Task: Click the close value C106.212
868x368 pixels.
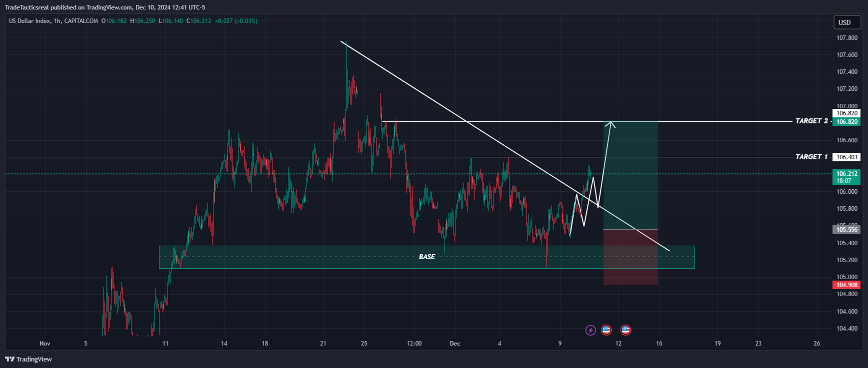Action: pyautogui.click(x=199, y=21)
